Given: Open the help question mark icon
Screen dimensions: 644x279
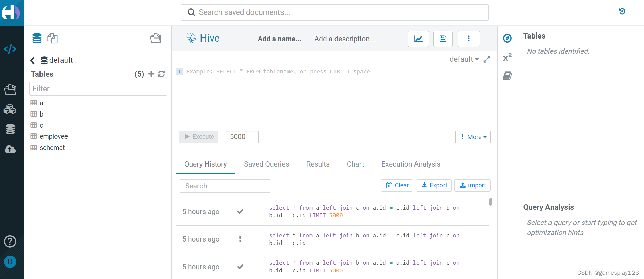Looking at the screenshot, I should point(10,241).
